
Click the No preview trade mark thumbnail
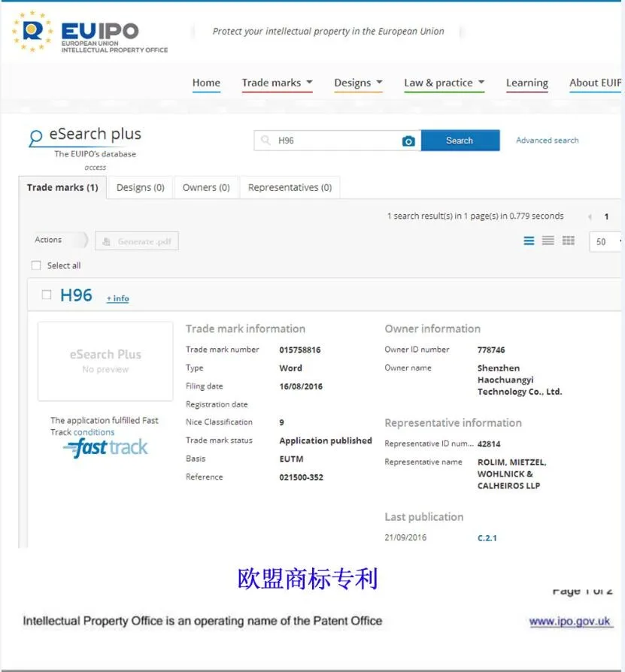(105, 362)
